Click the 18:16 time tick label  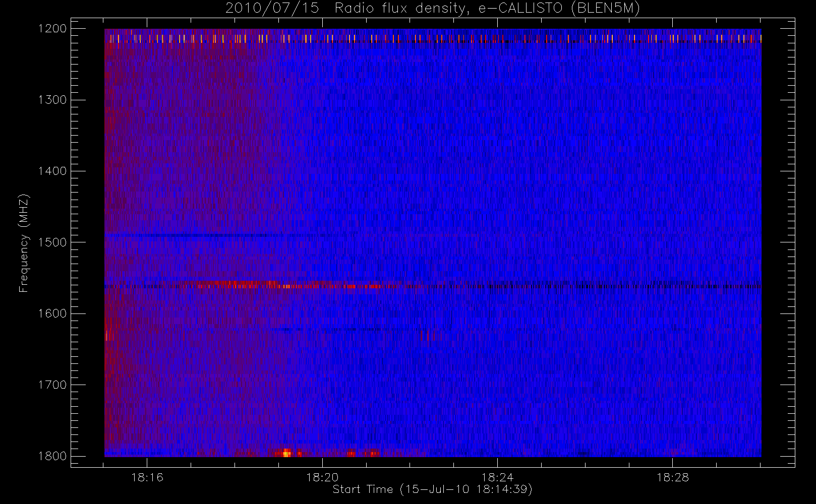coord(147,477)
